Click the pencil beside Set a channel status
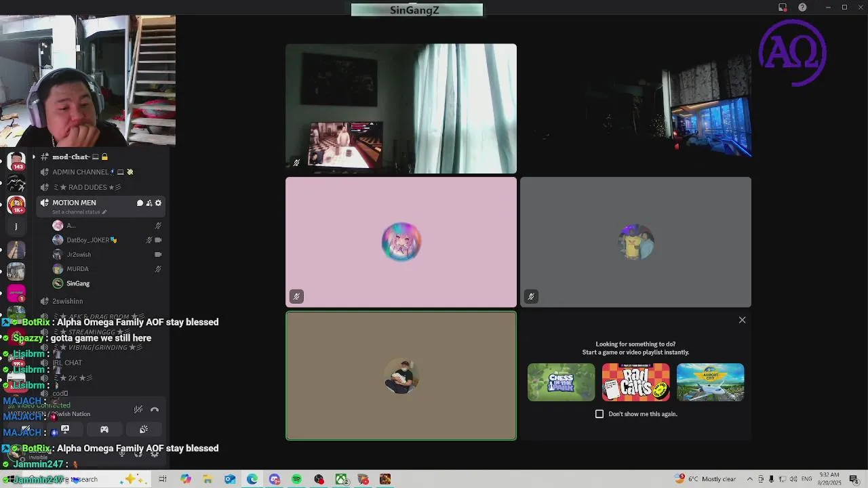The width and height of the screenshot is (868, 488). click(x=104, y=212)
